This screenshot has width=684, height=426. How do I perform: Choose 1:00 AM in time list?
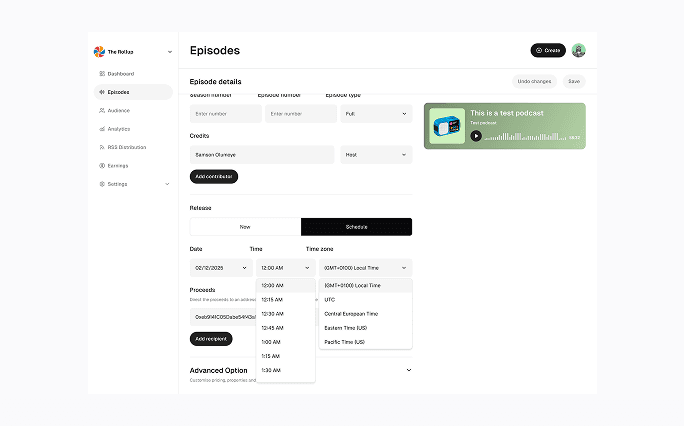click(x=285, y=342)
